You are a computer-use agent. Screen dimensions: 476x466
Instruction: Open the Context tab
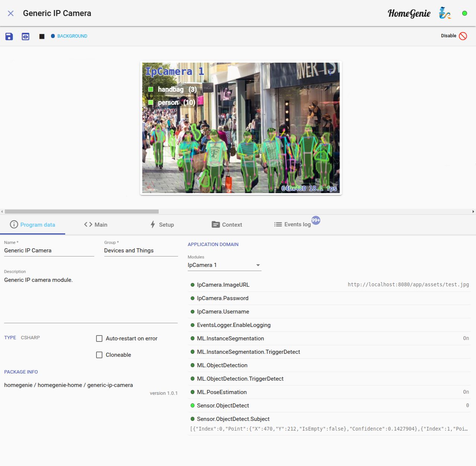pos(227,224)
